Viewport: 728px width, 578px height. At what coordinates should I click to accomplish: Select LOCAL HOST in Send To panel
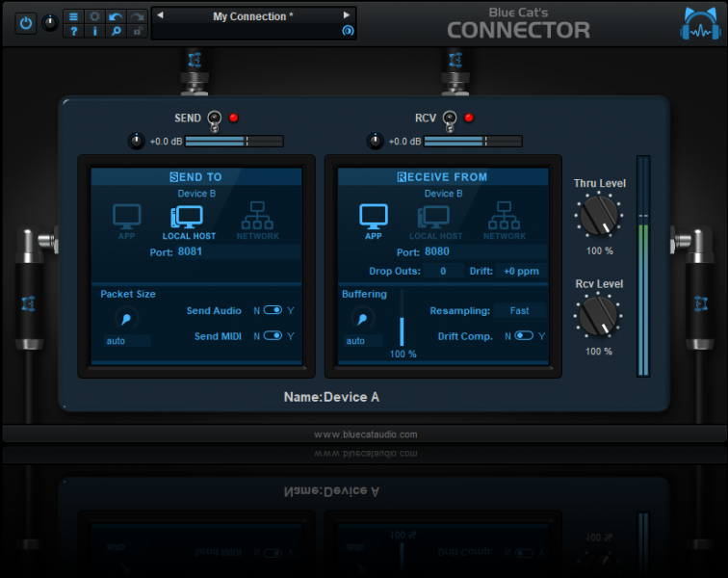click(x=189, y=223)
